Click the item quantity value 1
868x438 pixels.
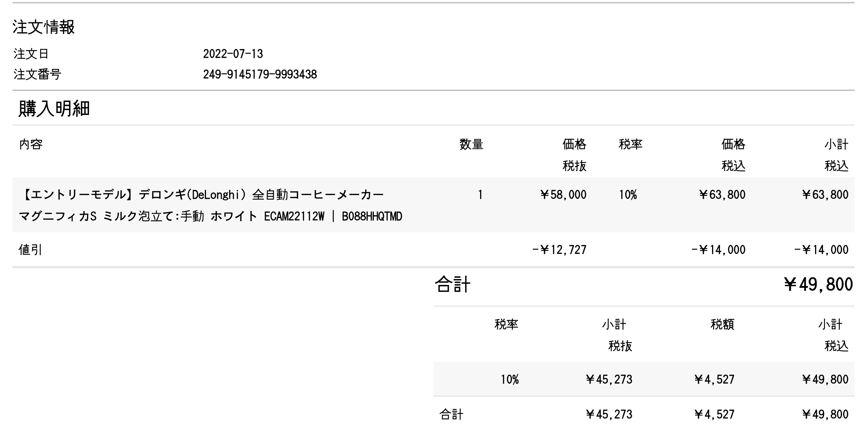click(480, 195)
